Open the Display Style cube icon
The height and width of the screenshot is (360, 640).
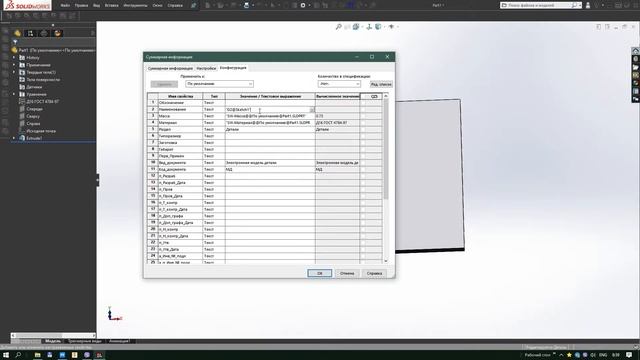[x=378, y=27]
